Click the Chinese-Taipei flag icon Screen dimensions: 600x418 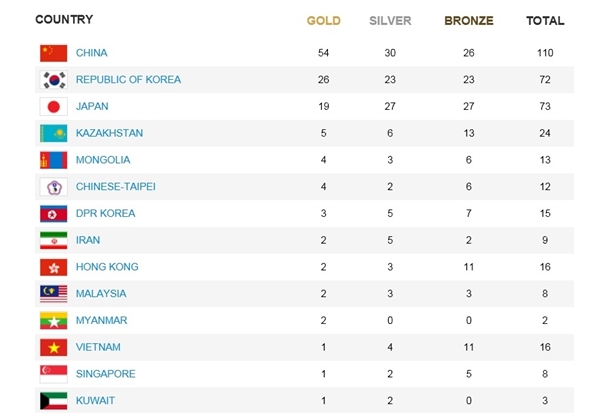53,187
